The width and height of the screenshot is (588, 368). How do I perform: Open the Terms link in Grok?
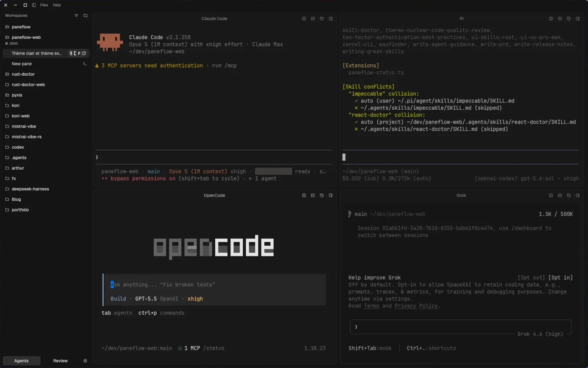pos(371,306)
